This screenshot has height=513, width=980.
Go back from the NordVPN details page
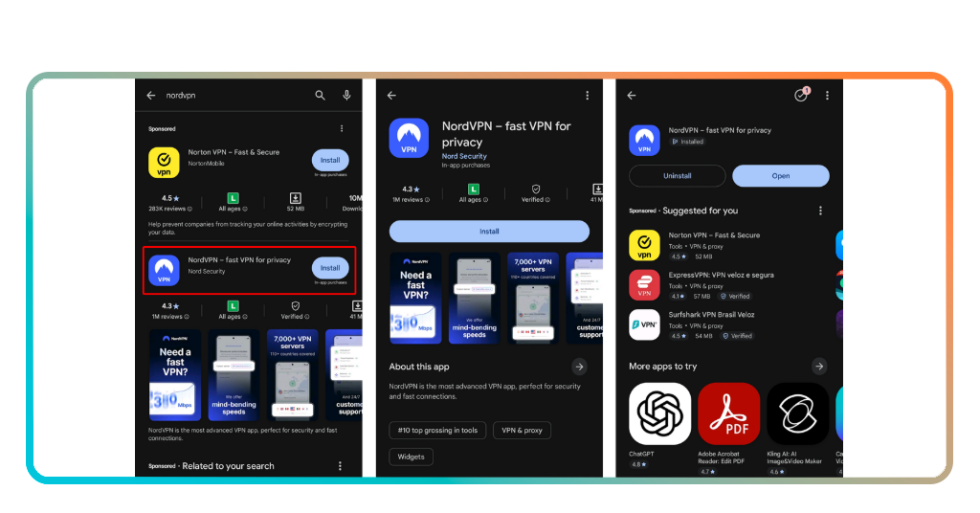coord(391,96)
